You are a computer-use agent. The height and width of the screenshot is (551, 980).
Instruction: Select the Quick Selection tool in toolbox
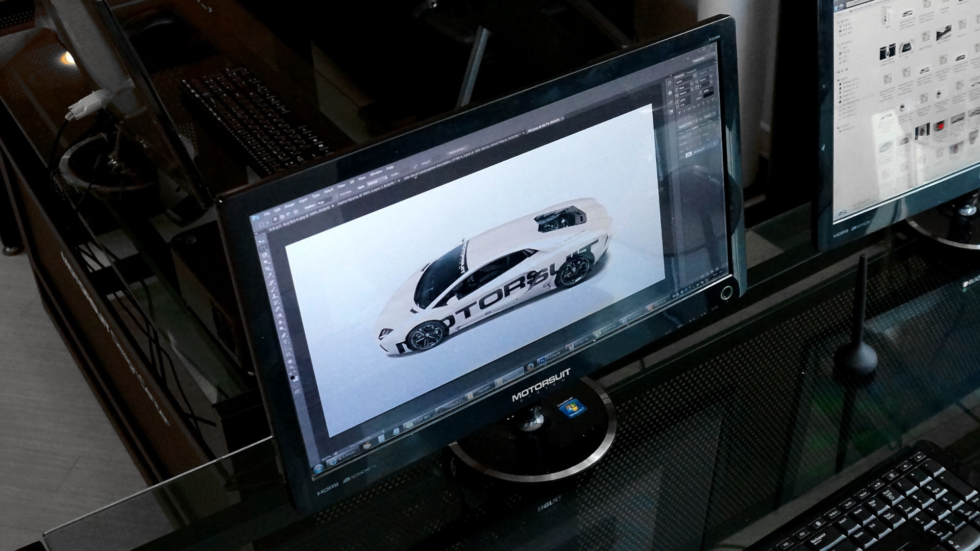pyautogui.click(x=267, y=262)
